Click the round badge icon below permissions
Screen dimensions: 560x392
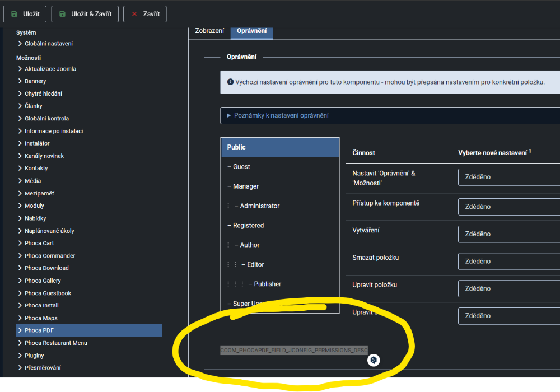(x=374, y=360)
